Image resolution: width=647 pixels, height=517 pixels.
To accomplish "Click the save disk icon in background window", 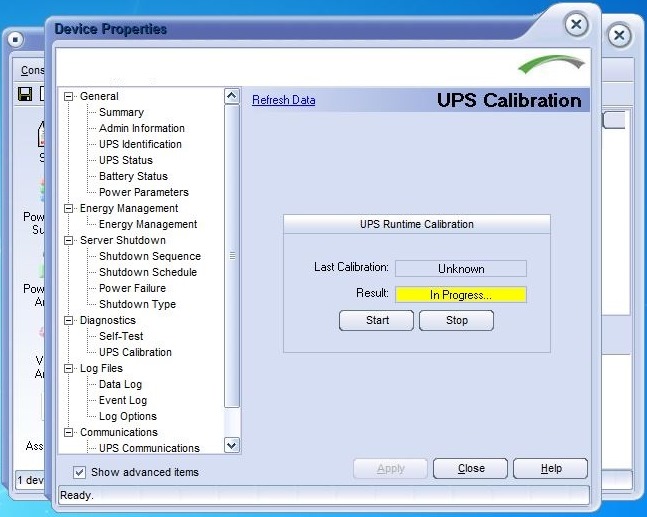I will coord(25,94).
